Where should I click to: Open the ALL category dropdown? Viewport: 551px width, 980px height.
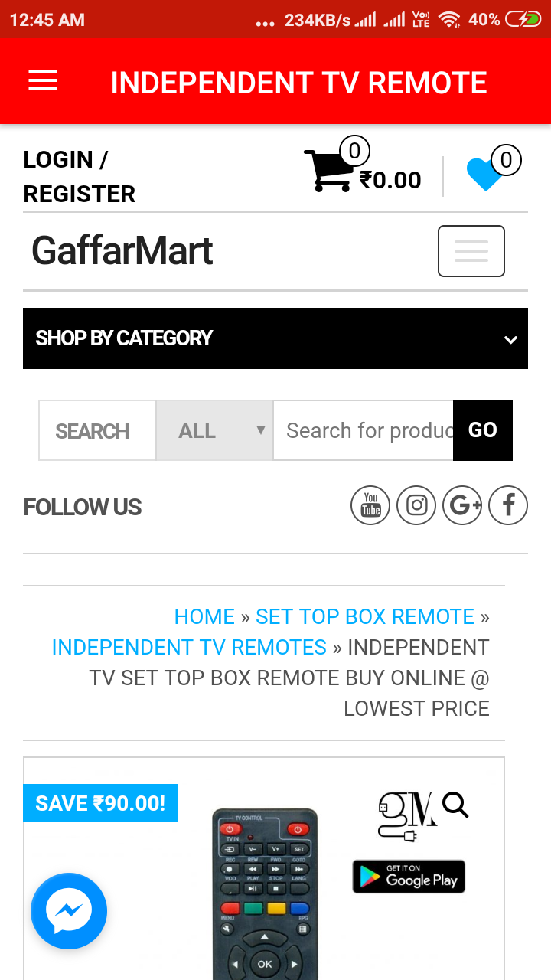[214, 430]
